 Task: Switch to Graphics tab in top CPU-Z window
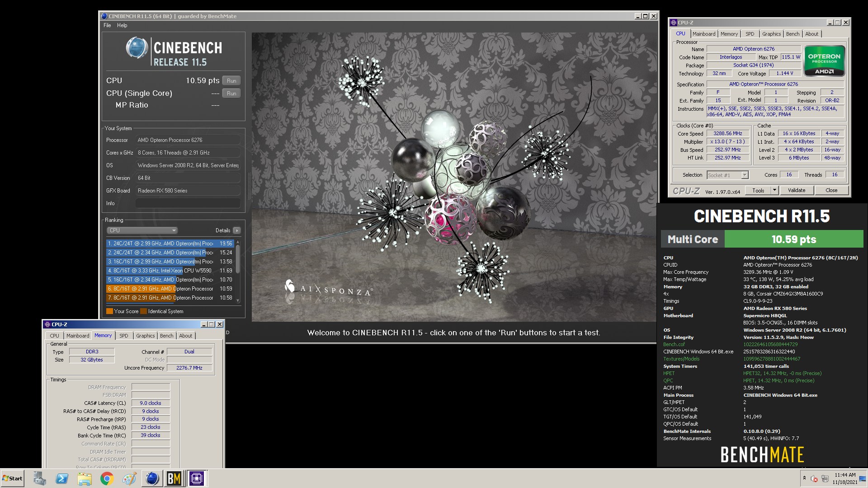point(771,34)
